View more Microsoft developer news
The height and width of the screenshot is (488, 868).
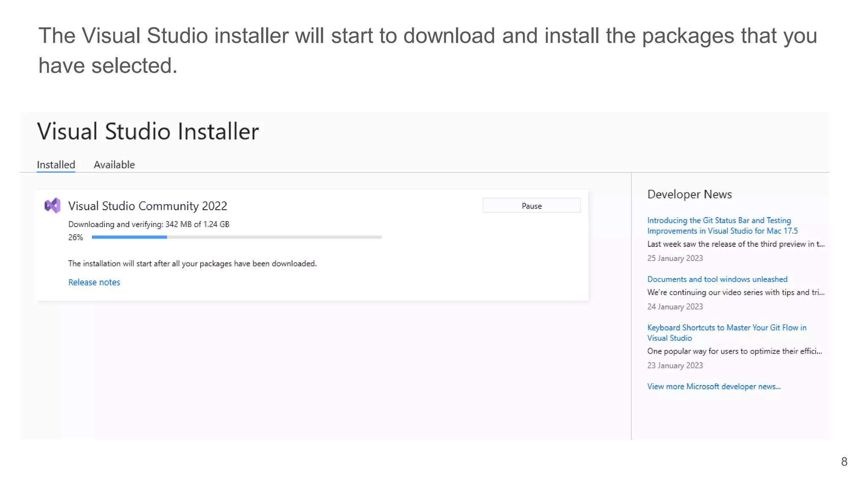click(713, 386)
